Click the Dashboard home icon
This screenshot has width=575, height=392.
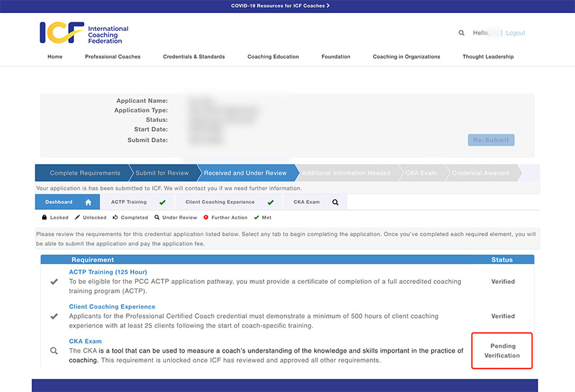pos(88,203)
